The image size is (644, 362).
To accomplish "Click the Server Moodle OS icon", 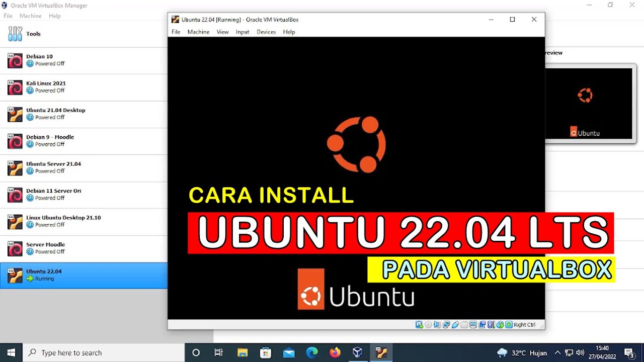I will (x=15, y=249).
